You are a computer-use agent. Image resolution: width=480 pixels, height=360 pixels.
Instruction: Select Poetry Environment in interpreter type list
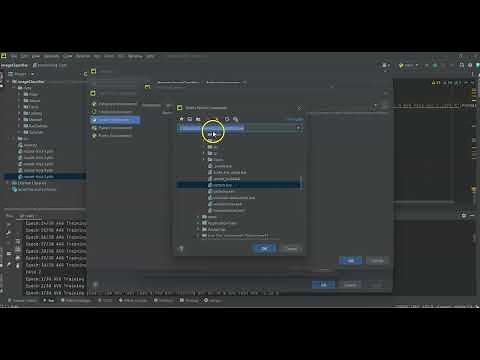[115, 136]
